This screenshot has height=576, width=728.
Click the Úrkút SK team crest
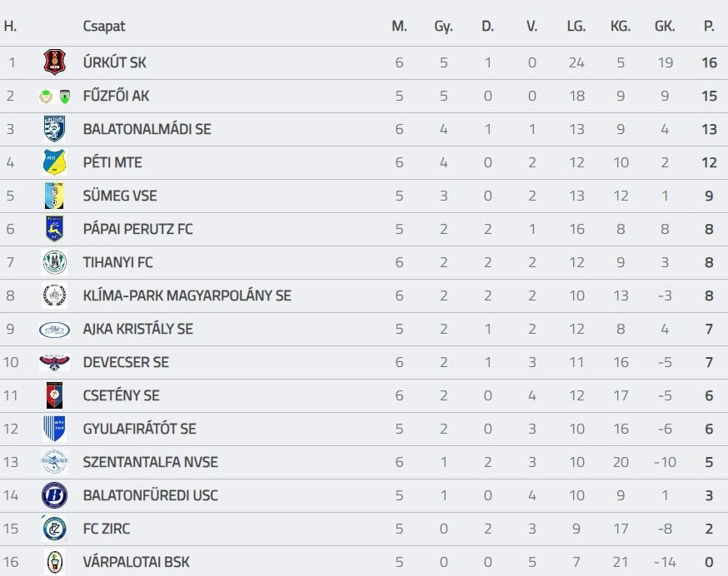(x=54, y=62)
